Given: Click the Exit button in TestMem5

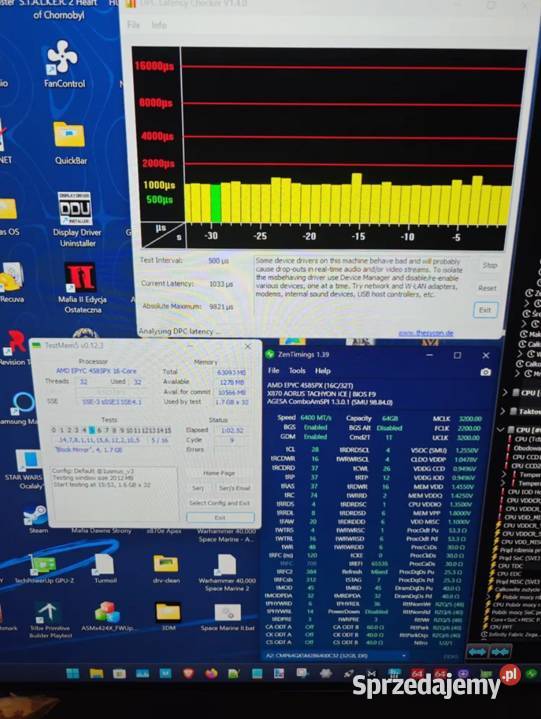Looking at the screenshot, I should tap(220, 517).
